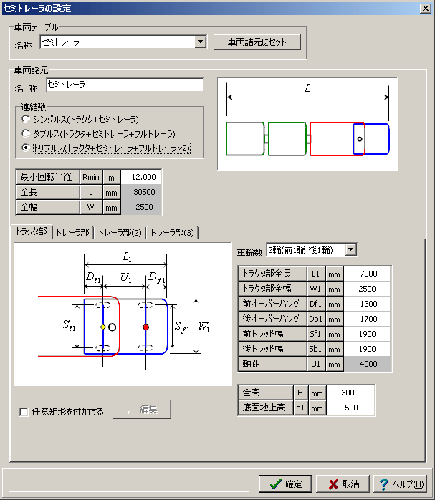The height and width of the screenshot is (500, 435).
Task: Click the red X 取消 cancel button
Action: [x=343, y=484]
